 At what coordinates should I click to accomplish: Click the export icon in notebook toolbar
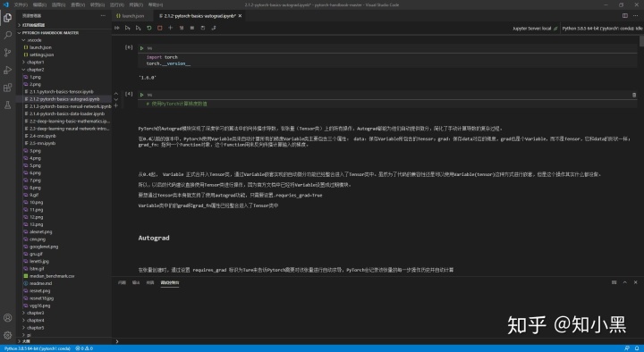click(214, 28)
